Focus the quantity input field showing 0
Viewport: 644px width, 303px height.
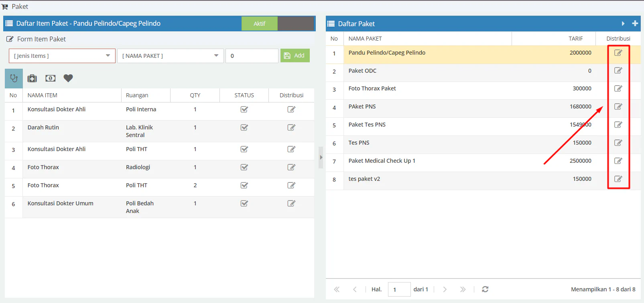point(252,56)
